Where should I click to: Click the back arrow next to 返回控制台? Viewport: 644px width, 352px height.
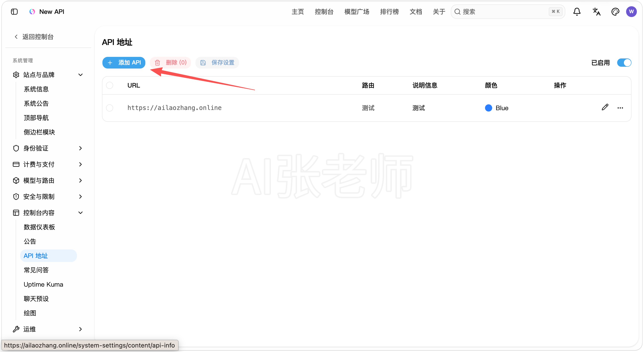click(16, 37)
